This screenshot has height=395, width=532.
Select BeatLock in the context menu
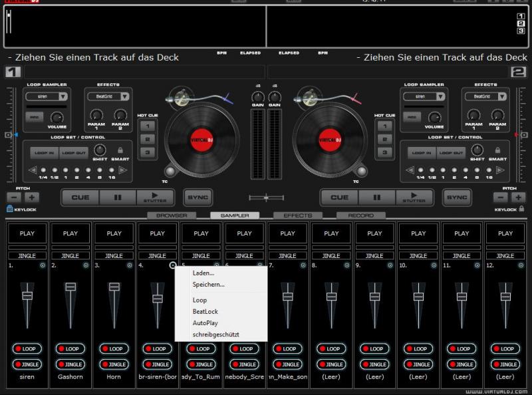tap(221, 311)
